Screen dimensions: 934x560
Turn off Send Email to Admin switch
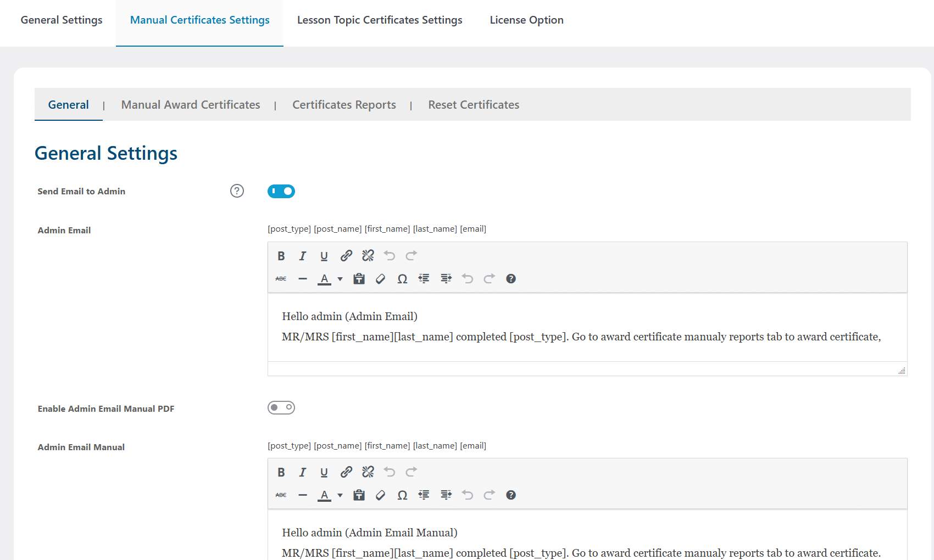point(281,191)
